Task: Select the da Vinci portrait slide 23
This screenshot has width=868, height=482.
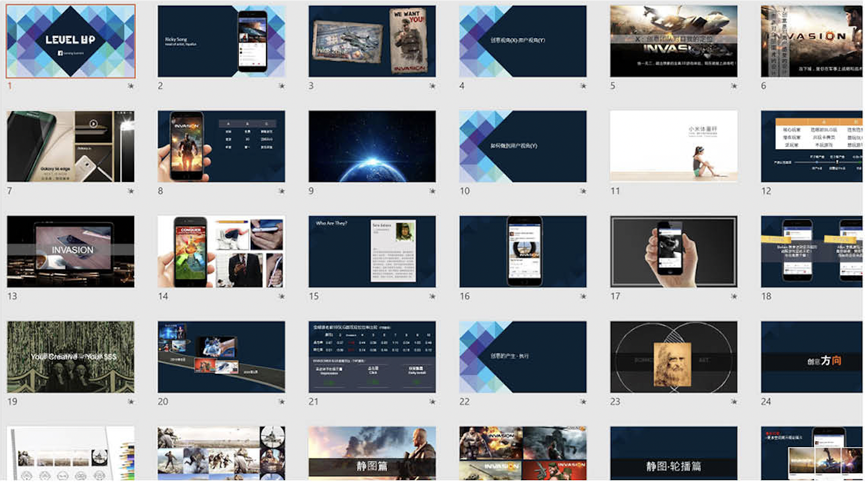Action: tap(674, 357)
